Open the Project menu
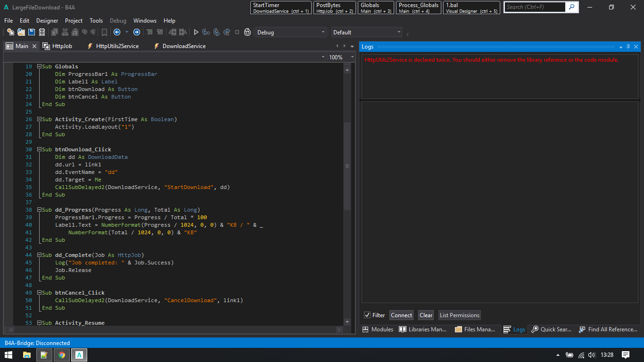Screen dimensions: 644x362 pos(74,21)
